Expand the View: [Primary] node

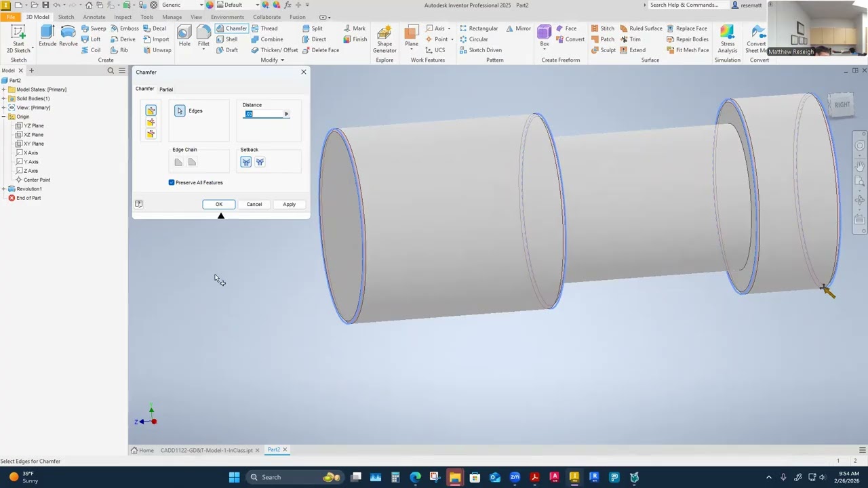coord(4,108)
